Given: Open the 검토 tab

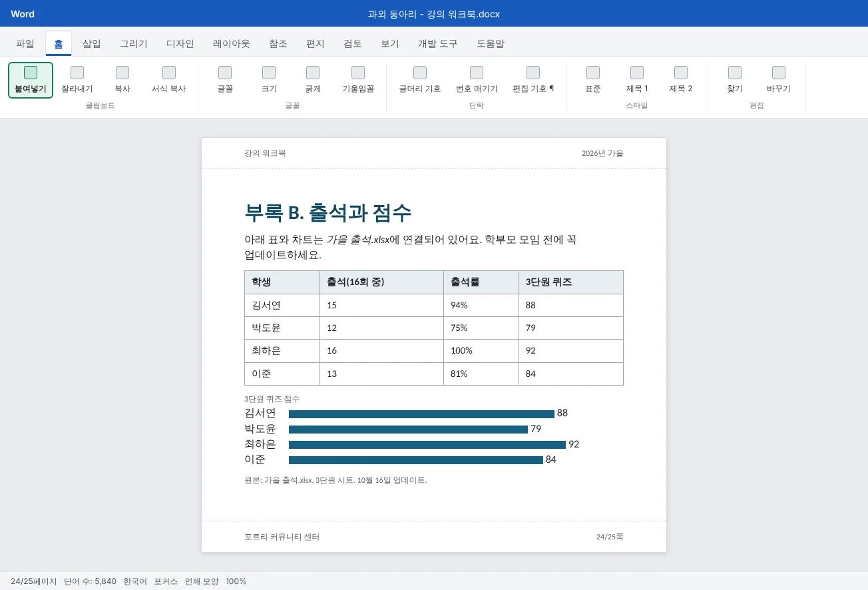Looking at the screenshot, I should pos(353,44).
